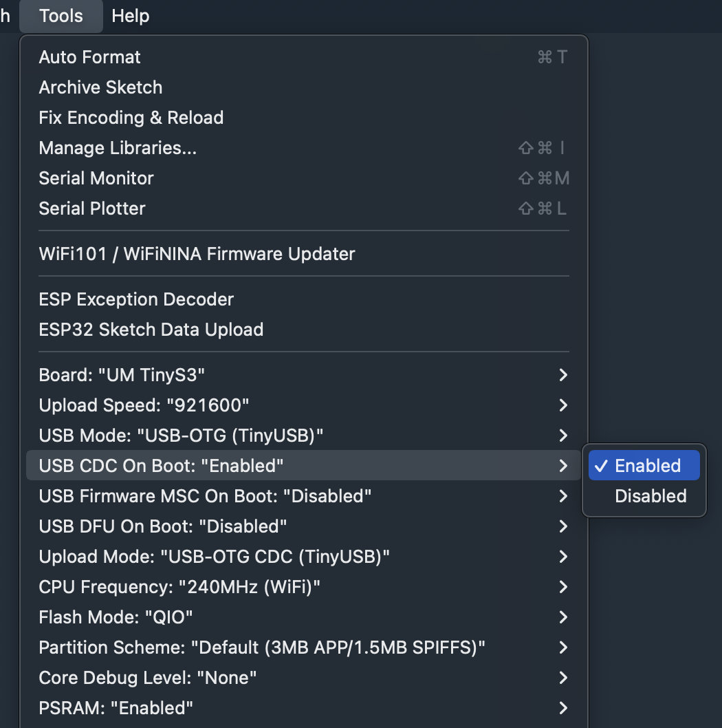Click Archive Sketch

(x=100, y=87)
